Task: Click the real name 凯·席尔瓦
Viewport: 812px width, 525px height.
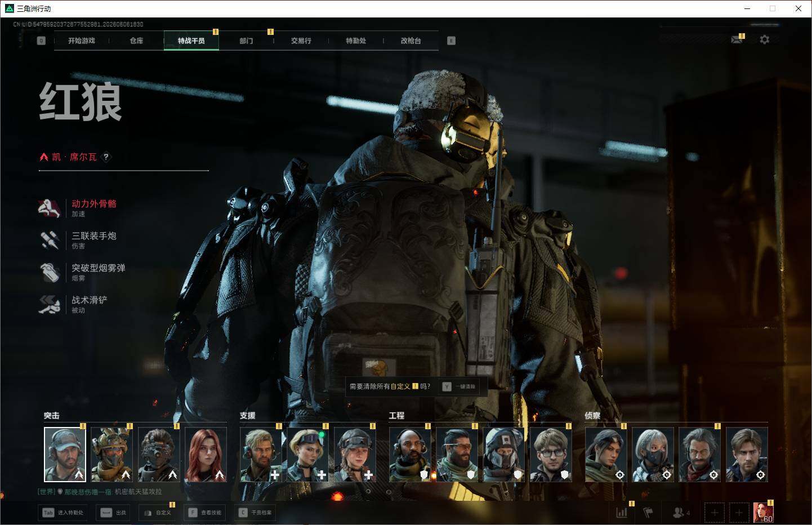Action: pyautogui.click(x=74, y=157)
